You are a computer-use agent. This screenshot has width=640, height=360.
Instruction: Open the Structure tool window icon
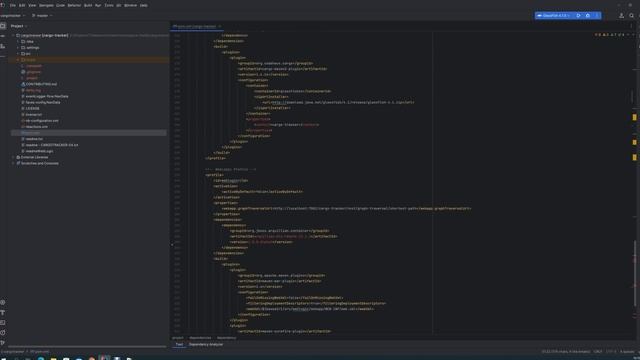pyautogui.click(x=3, y=46)
